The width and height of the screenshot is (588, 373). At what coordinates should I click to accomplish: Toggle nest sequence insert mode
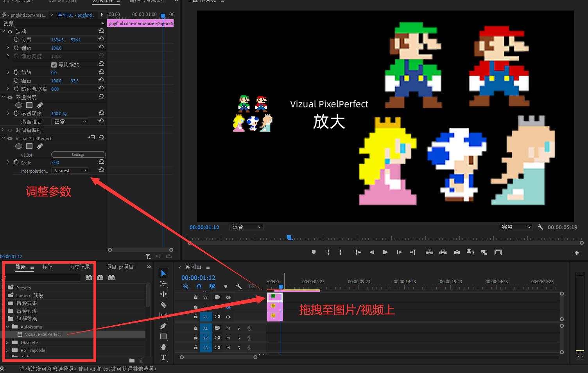coord(186,286)
